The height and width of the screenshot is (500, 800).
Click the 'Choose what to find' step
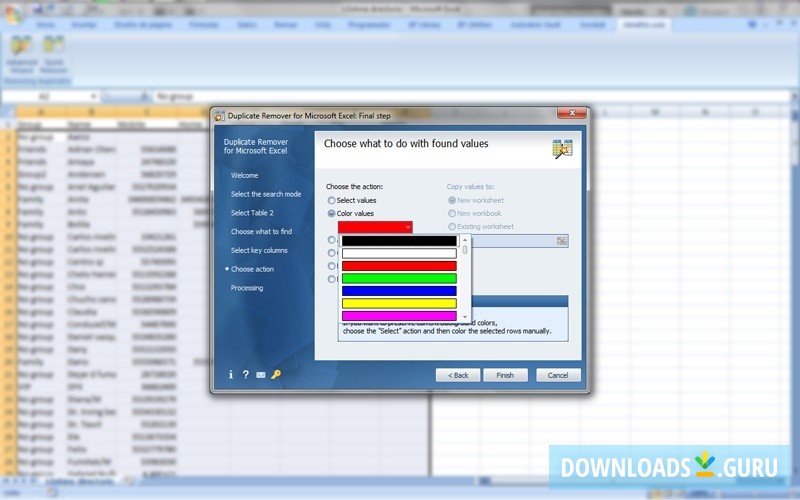point(261,232)
